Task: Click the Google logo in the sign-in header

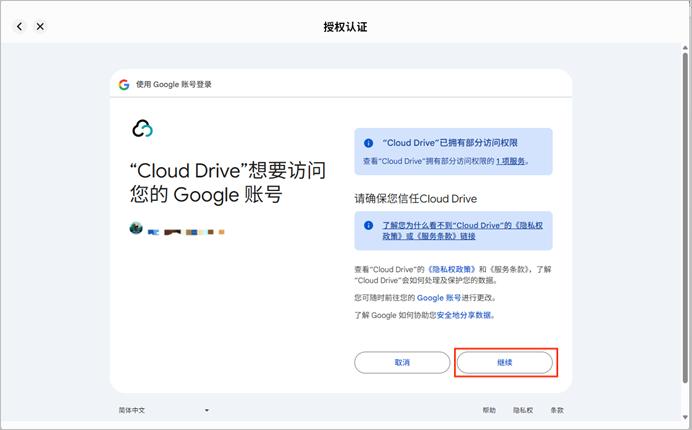Action: point(124,85)
